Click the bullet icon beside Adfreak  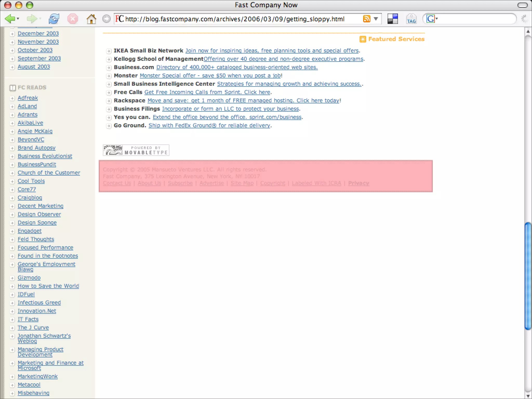click(x=12, y=98)
